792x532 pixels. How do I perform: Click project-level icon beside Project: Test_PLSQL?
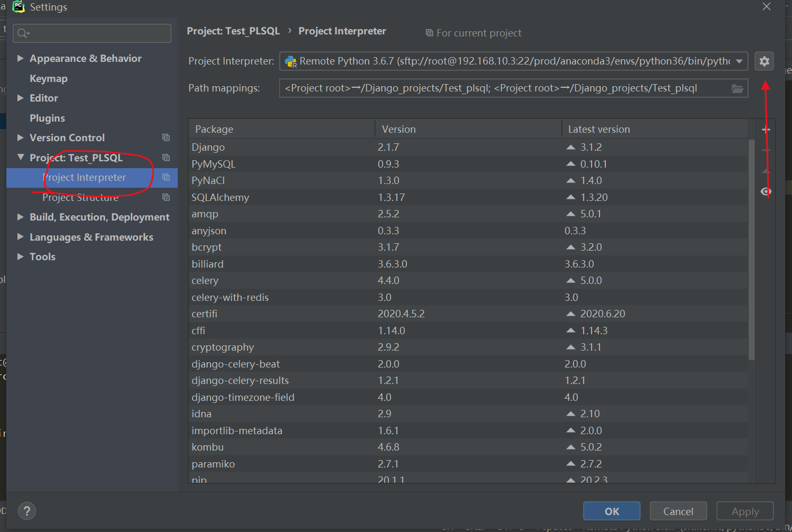pyautogui.click(x=166, y=158)
